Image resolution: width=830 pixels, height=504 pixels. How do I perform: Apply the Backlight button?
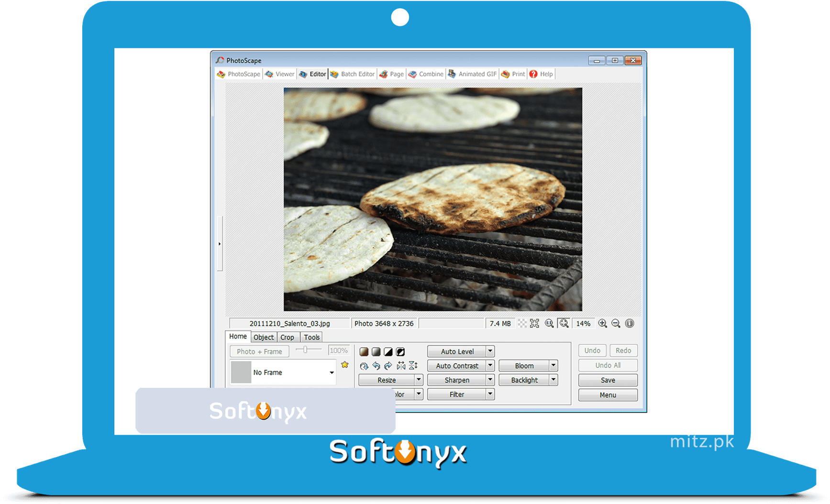pyautogui.click(x=524, y=380)
